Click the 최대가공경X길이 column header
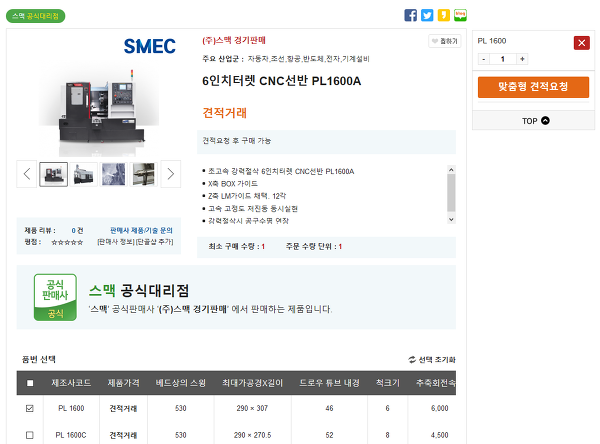This screenshot has height=444, width=600. [x=253, y=383]
